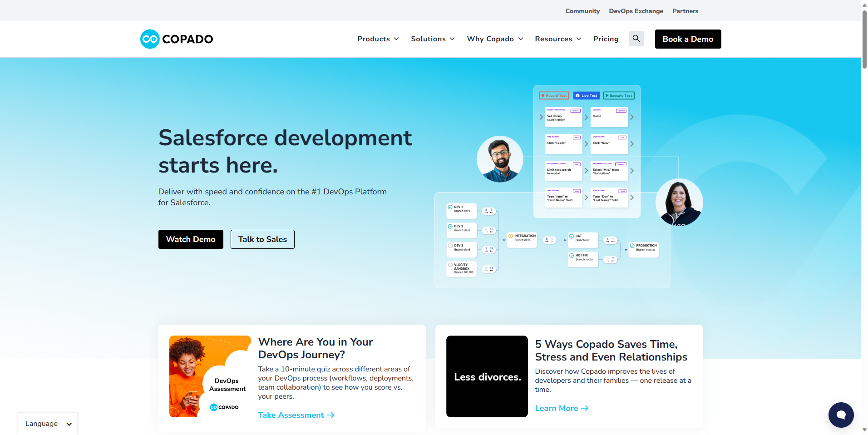
Task: Click the Book a Demo button
Action: pos(688,39)
